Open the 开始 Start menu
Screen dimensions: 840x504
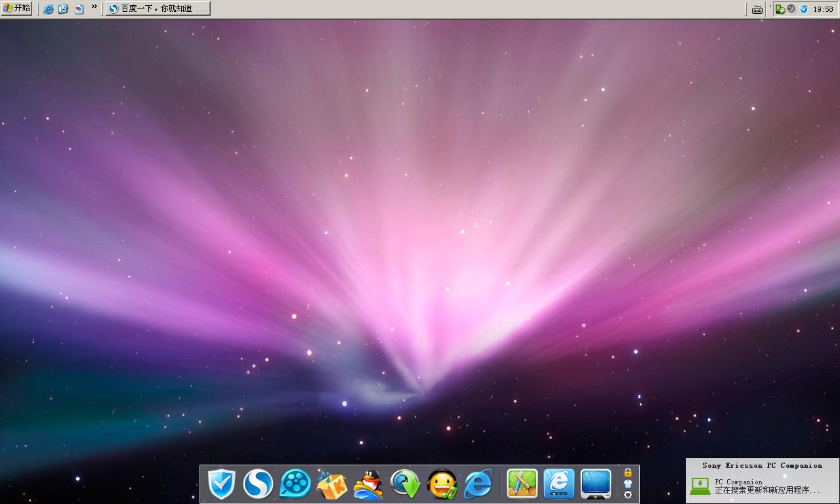click(x=16, y=9)
